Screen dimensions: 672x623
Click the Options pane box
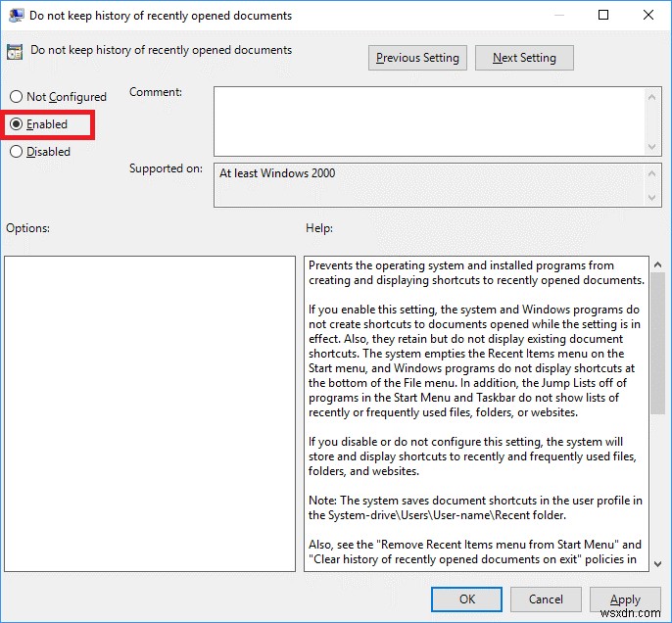tap(150, 414)
